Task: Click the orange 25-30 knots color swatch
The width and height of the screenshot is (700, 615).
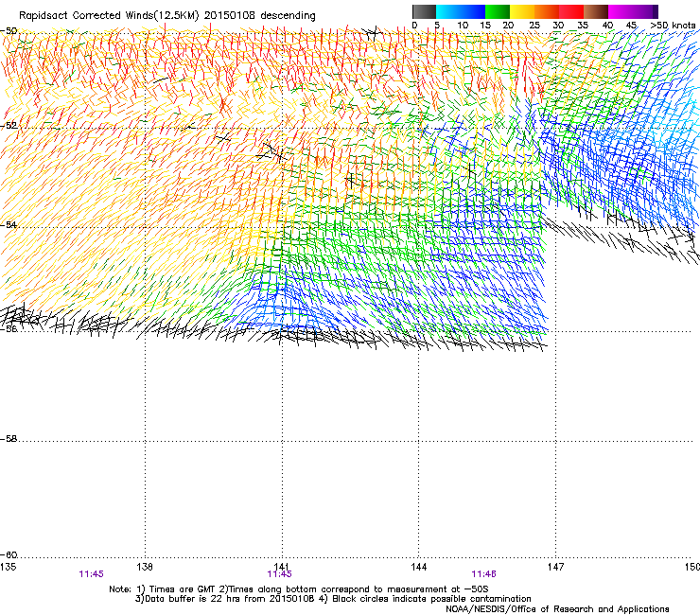Action: pyautogui.click(x=547, y=11)
